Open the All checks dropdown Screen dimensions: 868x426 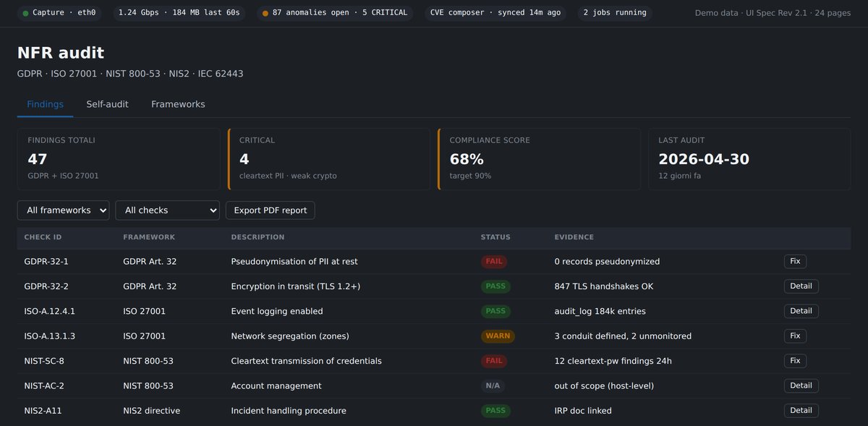tap(167, 210)
